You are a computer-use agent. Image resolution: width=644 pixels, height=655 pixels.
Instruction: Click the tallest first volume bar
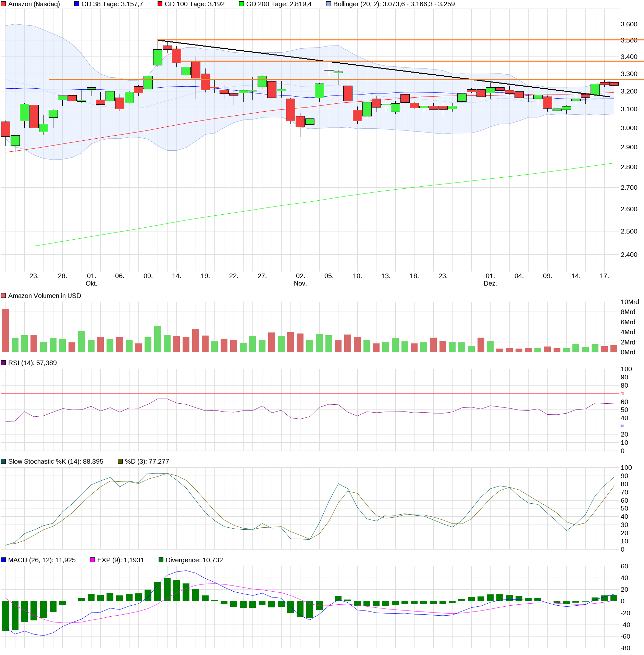click(5, 330)
